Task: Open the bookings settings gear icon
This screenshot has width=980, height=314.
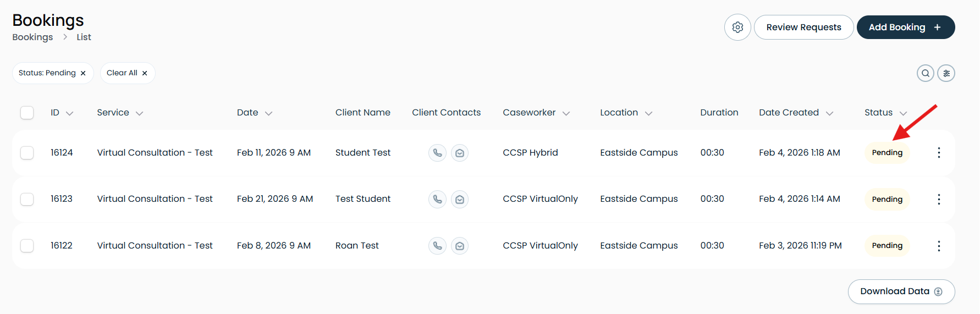Action: coord(737,27)
